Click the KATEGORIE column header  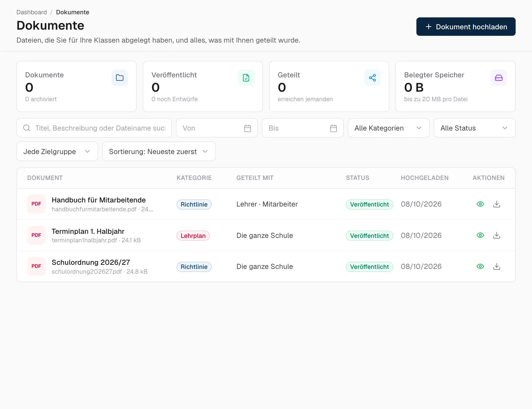click(194, 178)
